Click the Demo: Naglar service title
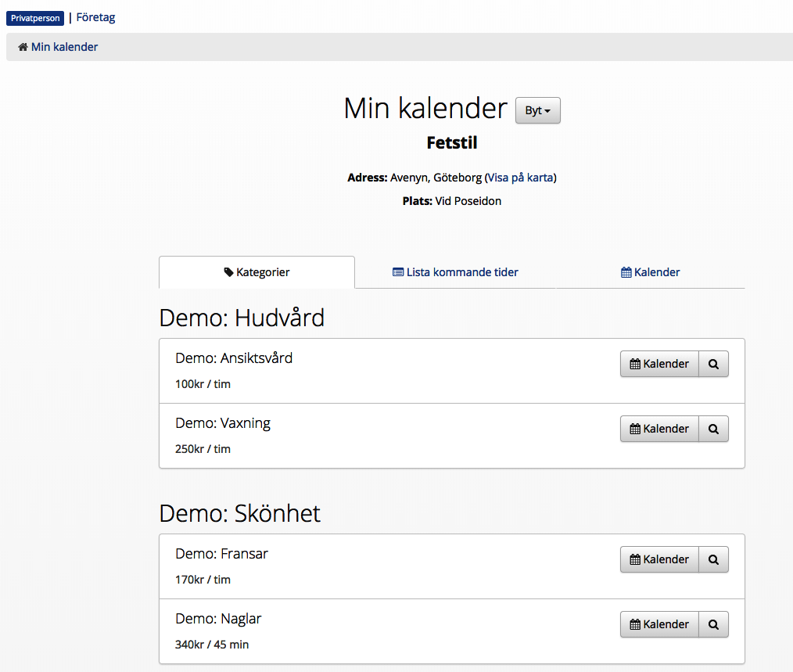The width and height of the screenshot is (793, 672). click(218, 619)
